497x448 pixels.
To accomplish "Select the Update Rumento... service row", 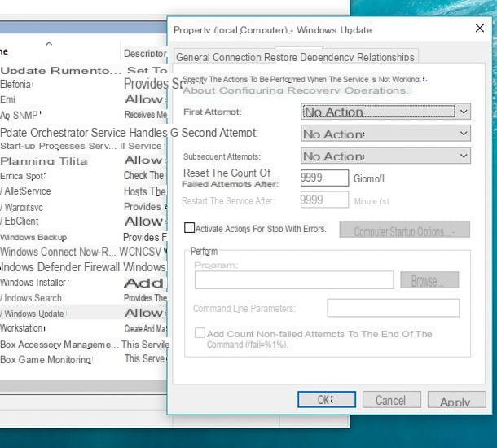I will pos(83,70).
